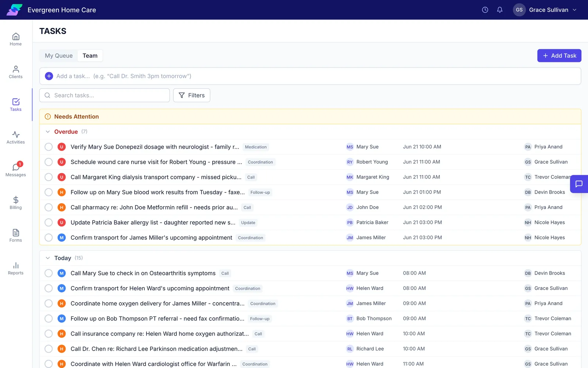The width and height of the screenshot is (588, 368).
Task: Click the Needs Attention warning icon
Action: pyautogui.click(x=48, y=117)
